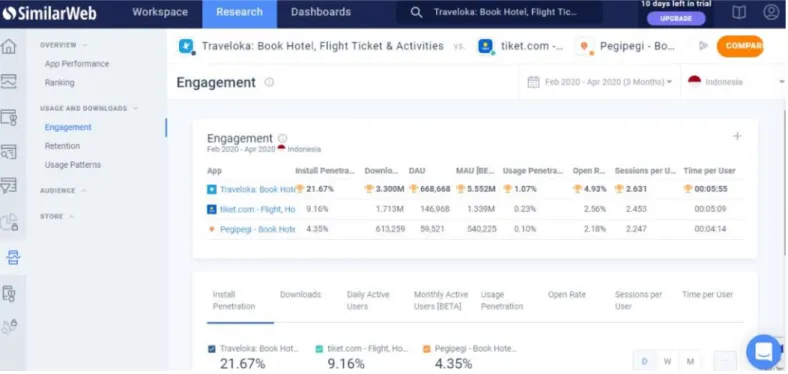The image size is (788, 374).
Task: Open the chat support bubble
Action: tap(763, 351)
